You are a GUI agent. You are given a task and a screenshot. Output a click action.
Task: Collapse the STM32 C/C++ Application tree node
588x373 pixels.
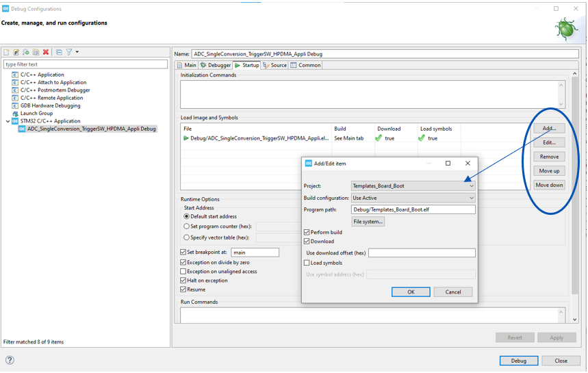pos(8,121)
